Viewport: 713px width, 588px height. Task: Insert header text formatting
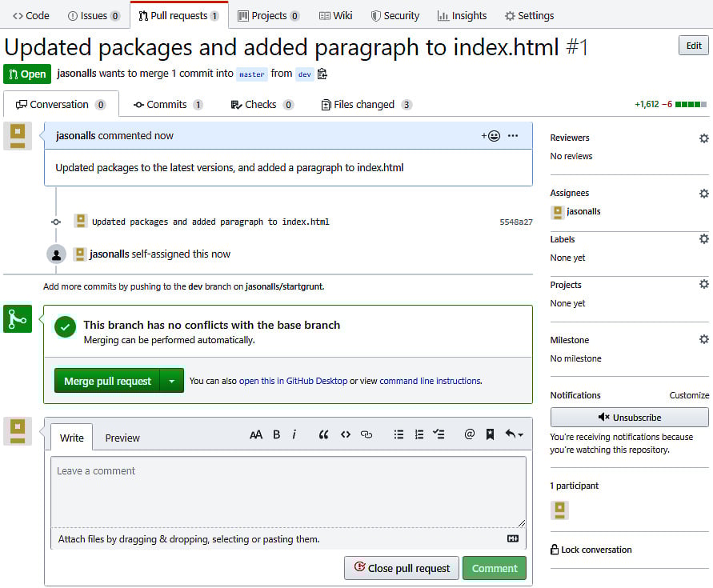[256, 434]
